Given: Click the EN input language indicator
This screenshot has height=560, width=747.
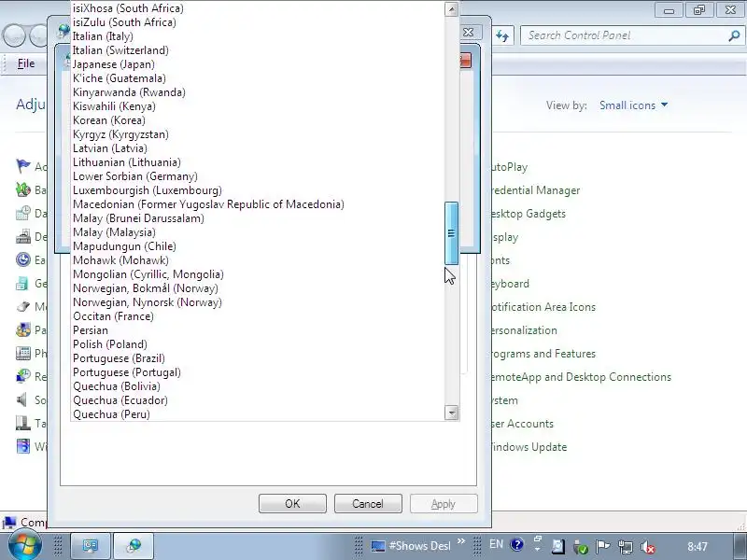Looking at the screenshot, I should [496, 544].
